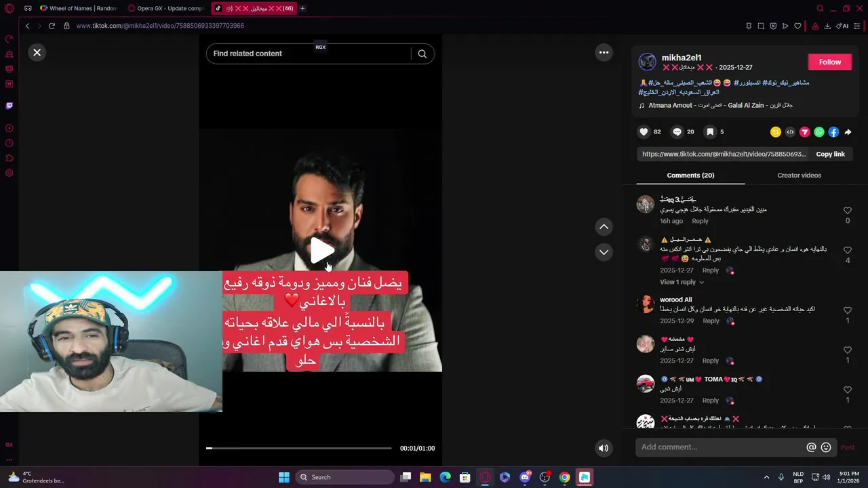Follow mikha2el1
The image size is (868, 488).
[829, 62]
